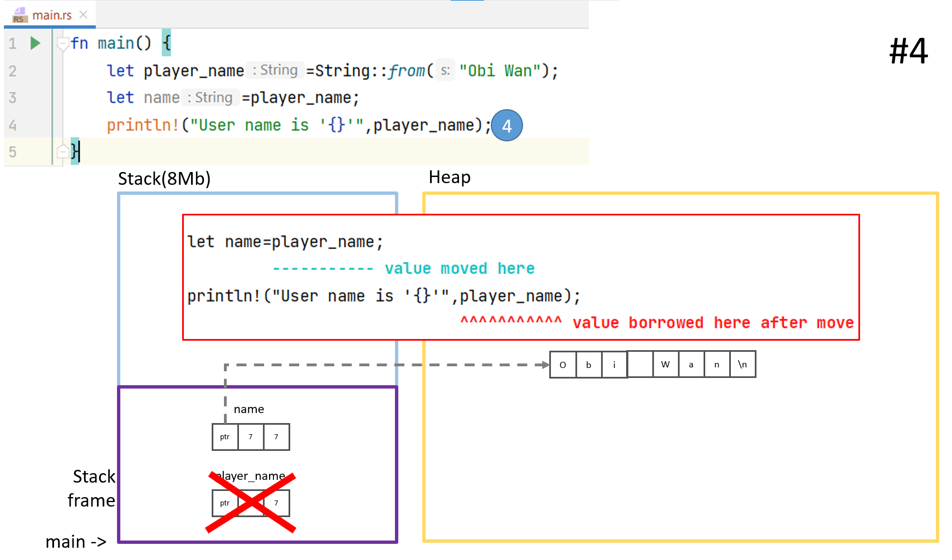952x560 pixels.
Task: Click the println! macro on line 4
Action: pyautogui.click(x=142, y=125)
